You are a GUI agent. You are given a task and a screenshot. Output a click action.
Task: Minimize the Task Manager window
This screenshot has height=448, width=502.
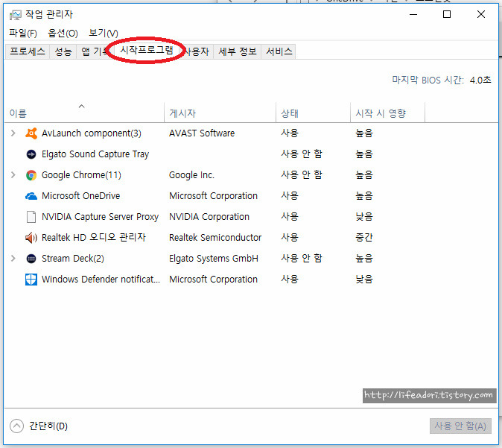(x=413, y=14)
